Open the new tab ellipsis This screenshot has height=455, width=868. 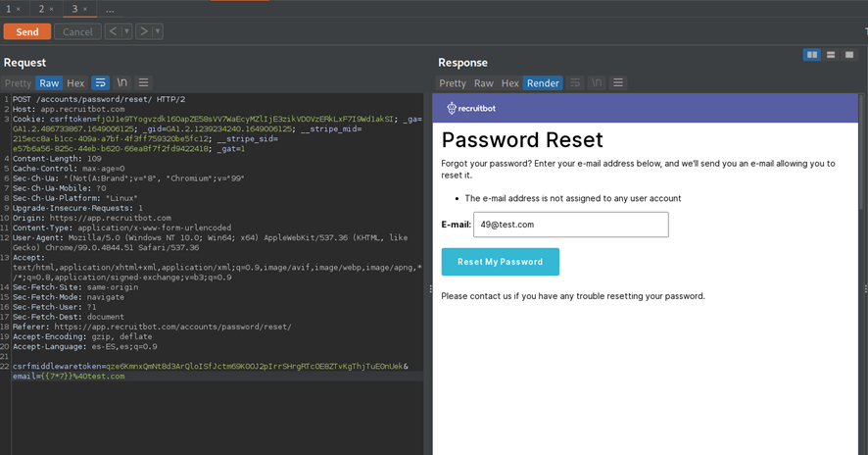pyautogui.click(x=110, y=10)
